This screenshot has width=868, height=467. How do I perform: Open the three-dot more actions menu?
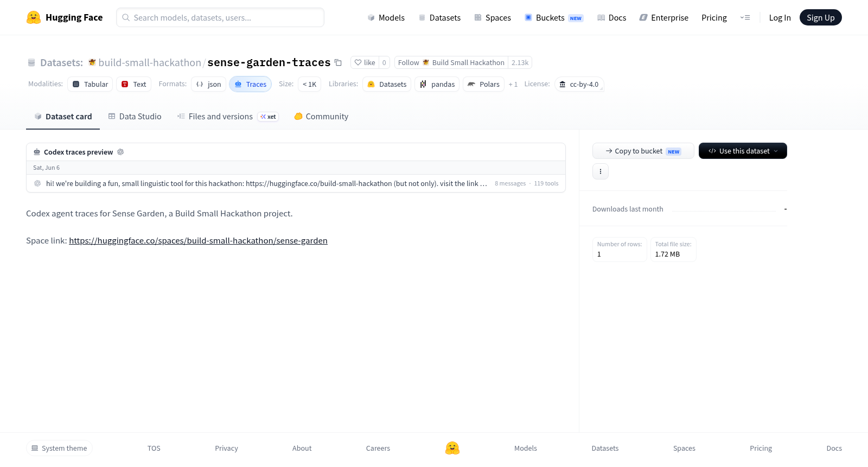tap(601, 171)
